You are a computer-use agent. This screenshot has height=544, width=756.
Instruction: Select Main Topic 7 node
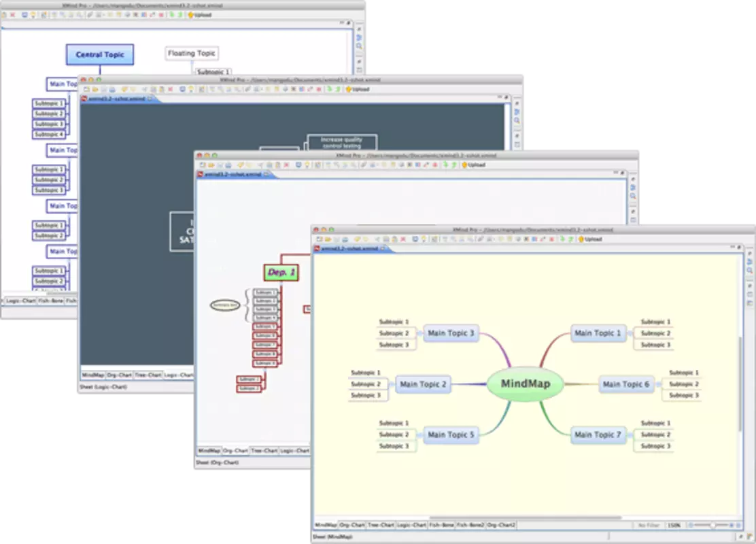click(x=598, y=435)
